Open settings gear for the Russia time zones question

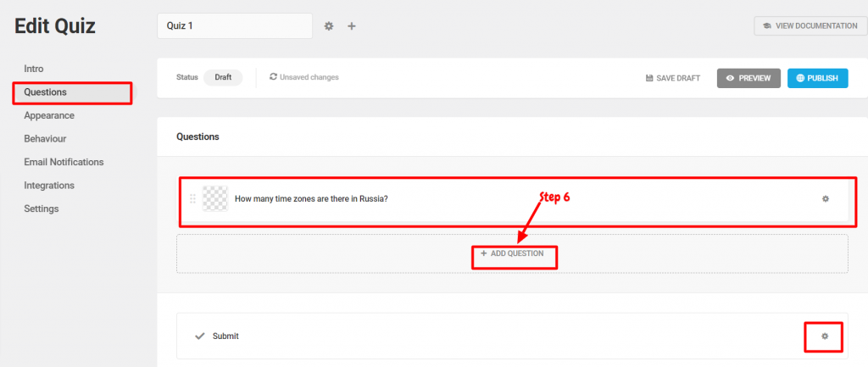coord(826,198)
